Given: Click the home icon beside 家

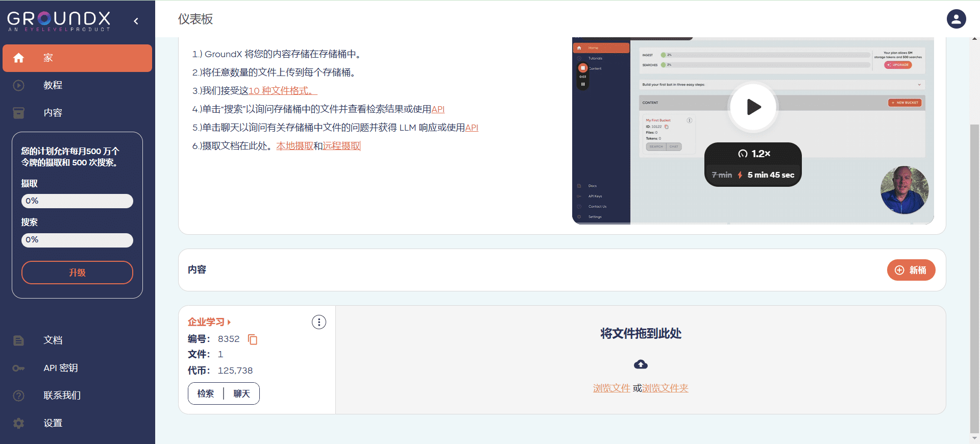Looking at the screenshot, I should pyautogui.click(x=19, y=58).
